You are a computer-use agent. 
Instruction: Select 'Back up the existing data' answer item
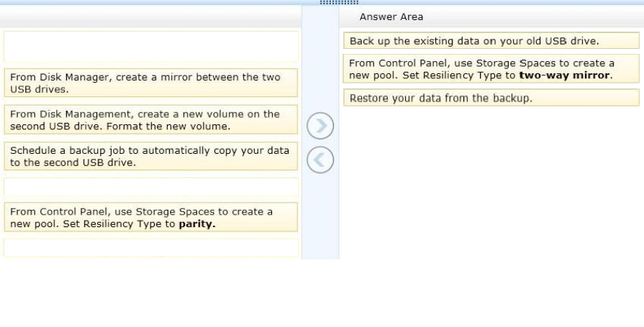pos(491,41)
